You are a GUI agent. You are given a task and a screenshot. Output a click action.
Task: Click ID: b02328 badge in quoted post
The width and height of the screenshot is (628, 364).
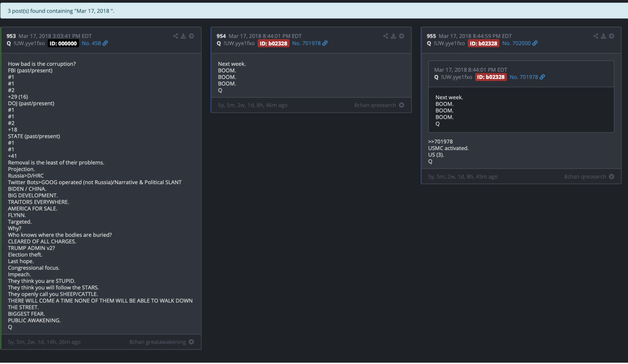[x=491, y=77]
